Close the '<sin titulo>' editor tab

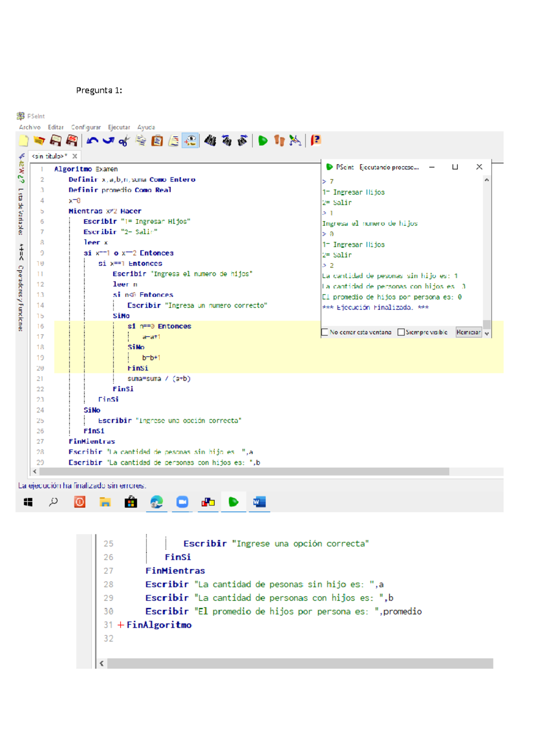coord(75,156)
